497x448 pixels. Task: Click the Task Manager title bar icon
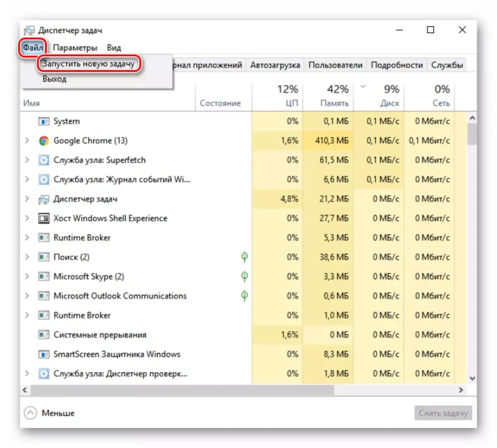tap(29, 31)
